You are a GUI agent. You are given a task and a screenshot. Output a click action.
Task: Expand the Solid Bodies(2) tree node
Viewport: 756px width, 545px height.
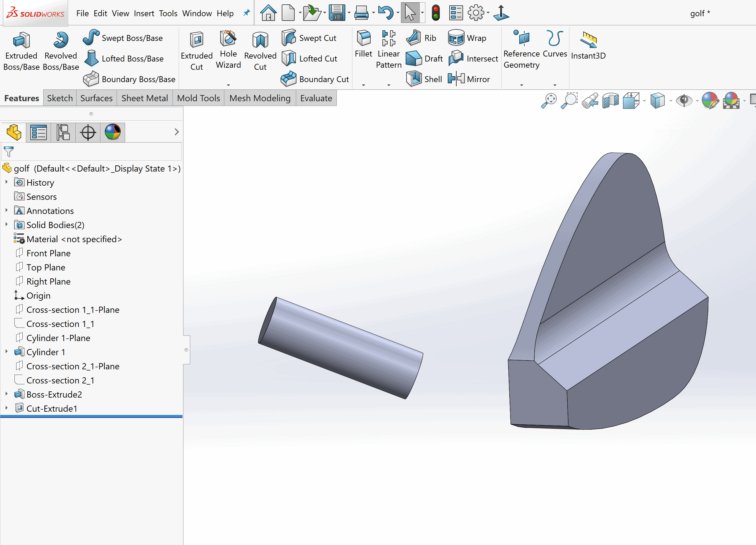[6, 225]
